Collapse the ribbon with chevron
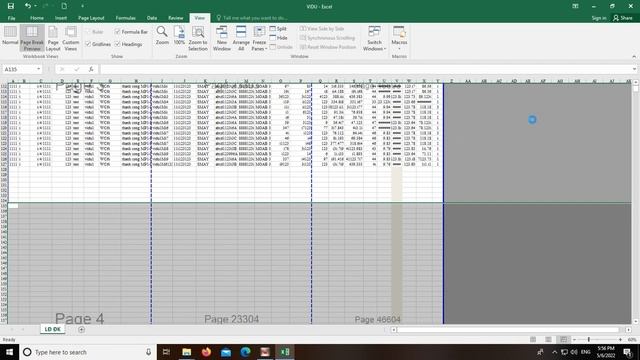The height and width of the screenshot is (360, 640). click(x=634, y=56)
